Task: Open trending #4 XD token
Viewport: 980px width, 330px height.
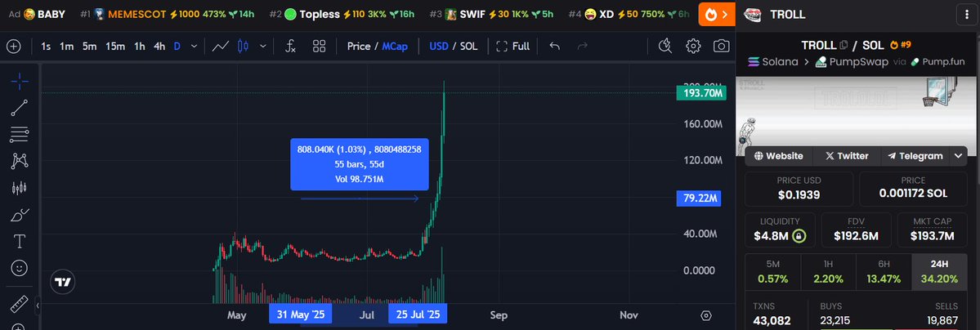Action: [629, 15]
